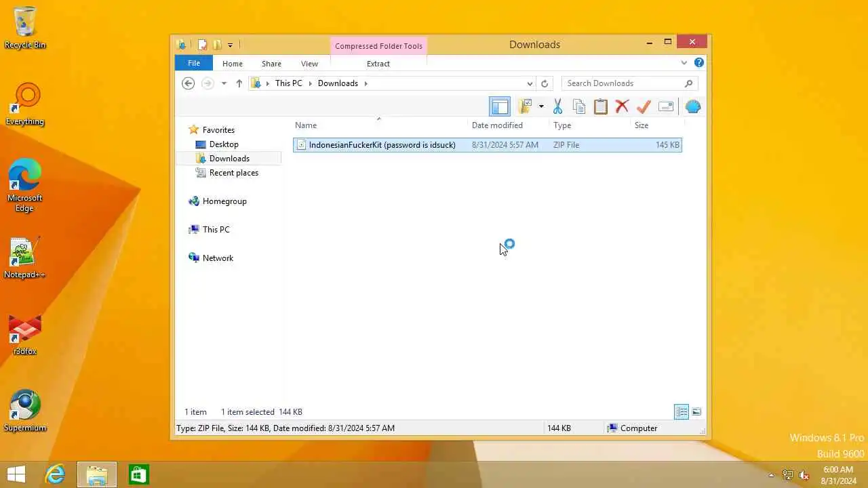
Task: Switch to the Share ribbon tab
Action: [271, 63]
